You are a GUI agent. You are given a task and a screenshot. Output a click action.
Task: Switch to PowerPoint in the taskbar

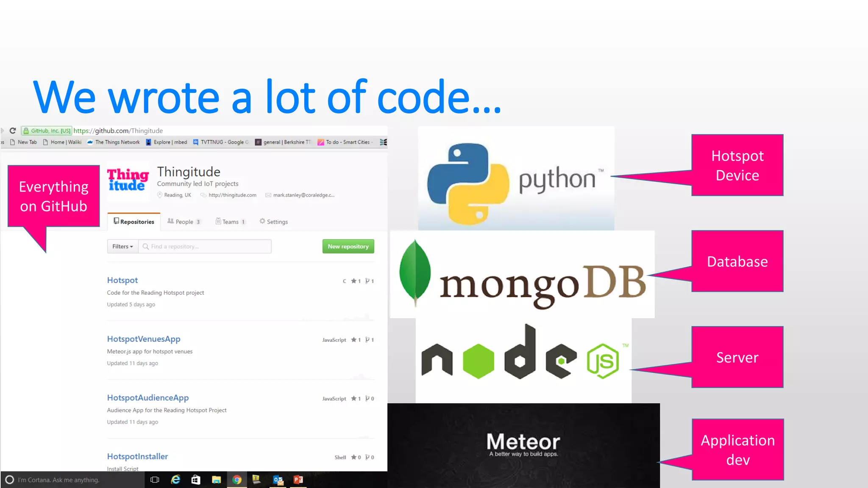coord(298,480)
